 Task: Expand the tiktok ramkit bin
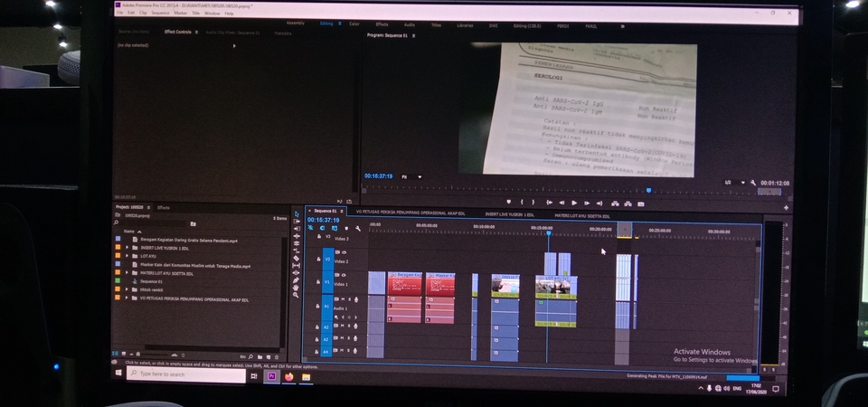127,289
